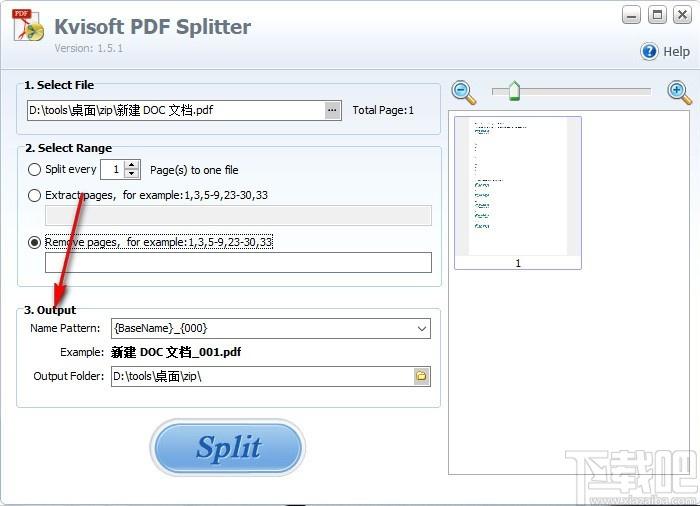Click the Kvisoft PDF Splitter logo icon
The height and width of the screenshot is (506, 700).
coord(28,25)
